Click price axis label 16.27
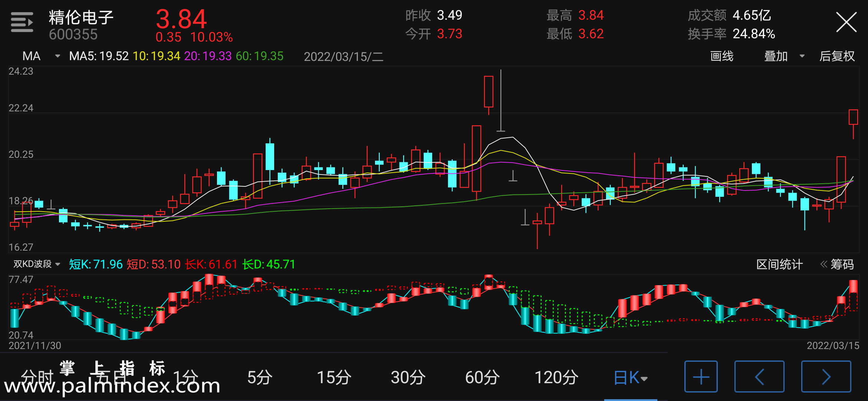This screenshot has width=868, height=401. point(21,247)
